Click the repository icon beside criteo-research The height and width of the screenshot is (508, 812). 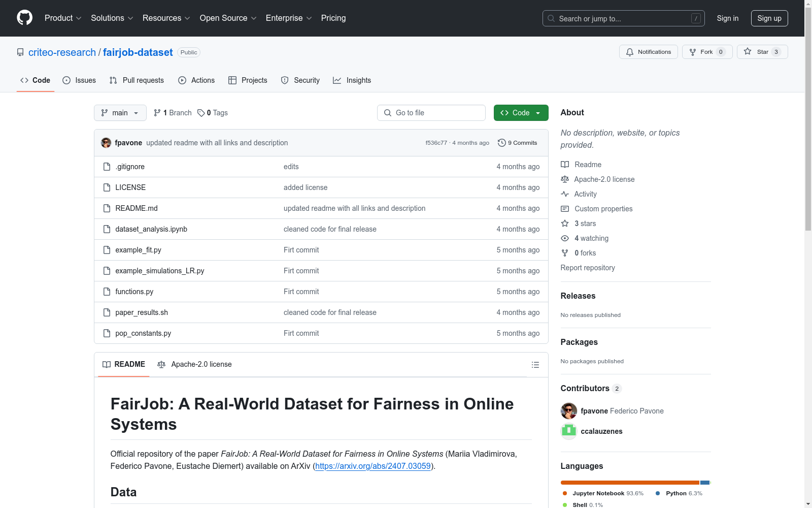[20, 52]
